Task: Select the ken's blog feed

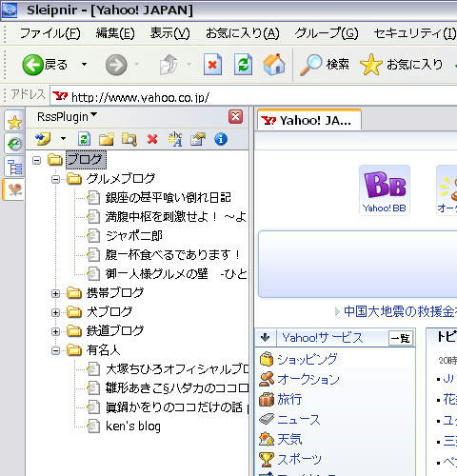Action: (x=133, y=426)
